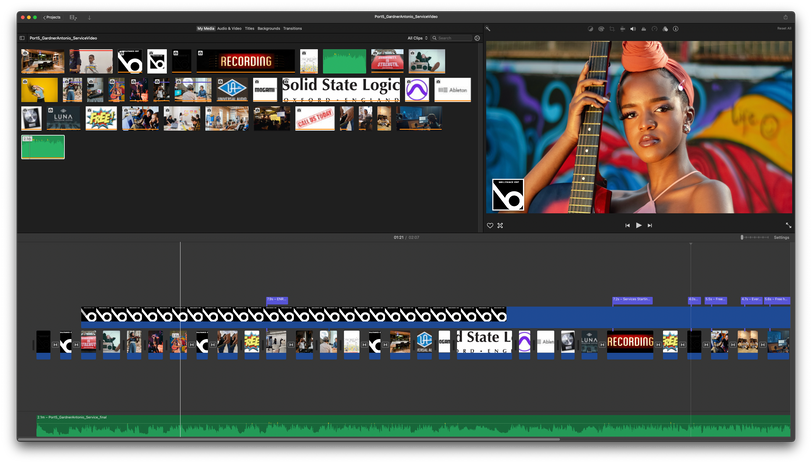The height and width of the screenshot is (464, 811).
Task: Reject clip with the X icon
Action: point(500,226)
